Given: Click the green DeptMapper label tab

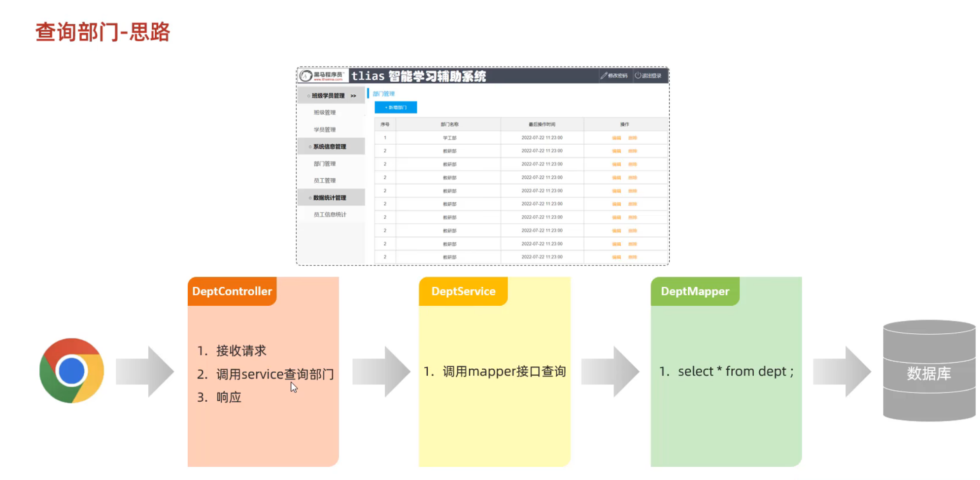Looking at the screenshot, I should [x=695, y=291].
